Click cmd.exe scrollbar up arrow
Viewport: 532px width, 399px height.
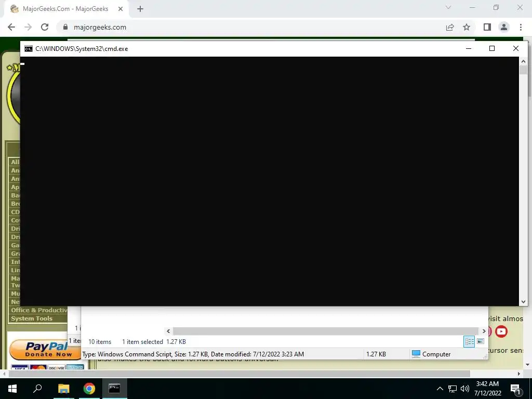tap(523, 61)
